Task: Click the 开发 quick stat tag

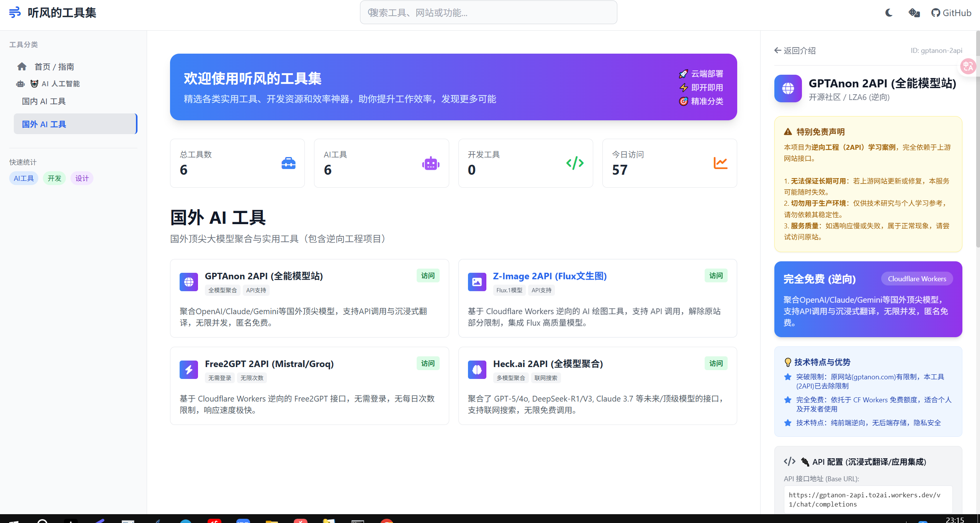Action: pos(54,178)
